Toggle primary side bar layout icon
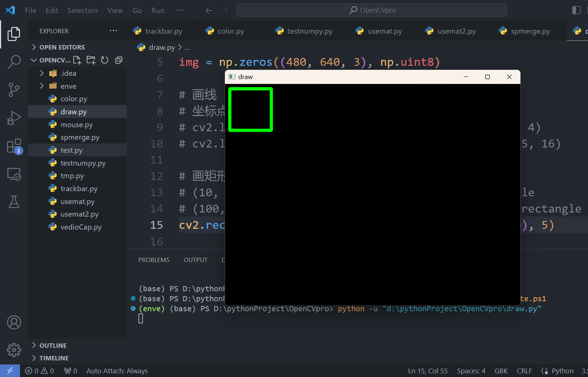 pos(576,10)
